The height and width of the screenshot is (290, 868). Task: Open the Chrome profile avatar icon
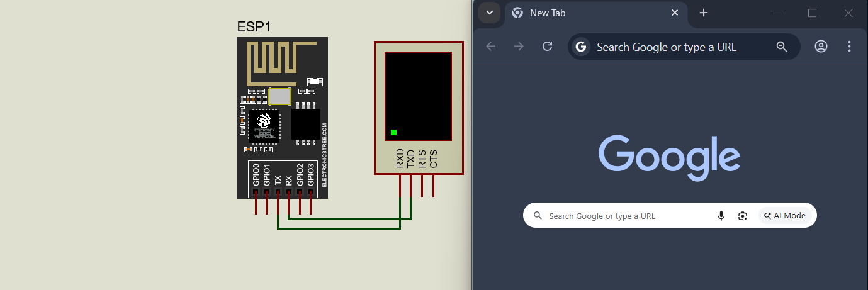[x=821, y=47]
